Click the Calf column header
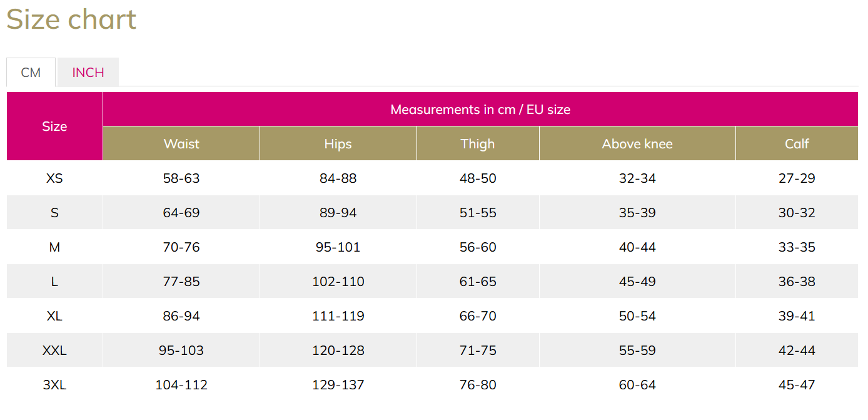The image size is (868, 420). pos(797,144)
